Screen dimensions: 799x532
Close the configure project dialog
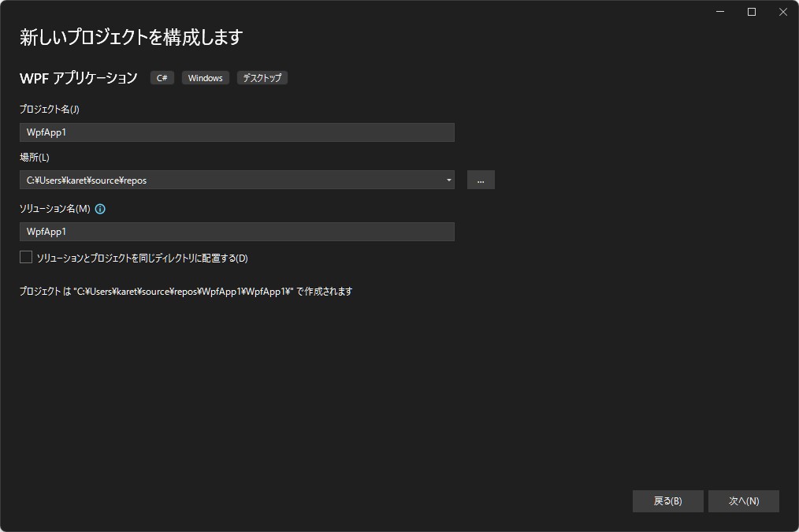[x=783, y=12]
